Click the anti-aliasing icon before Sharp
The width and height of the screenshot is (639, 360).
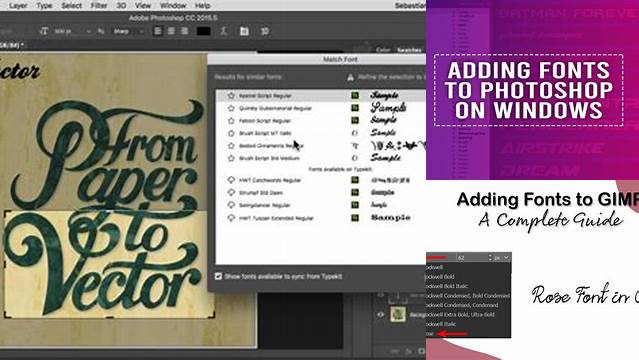click(x=101, y=31)
